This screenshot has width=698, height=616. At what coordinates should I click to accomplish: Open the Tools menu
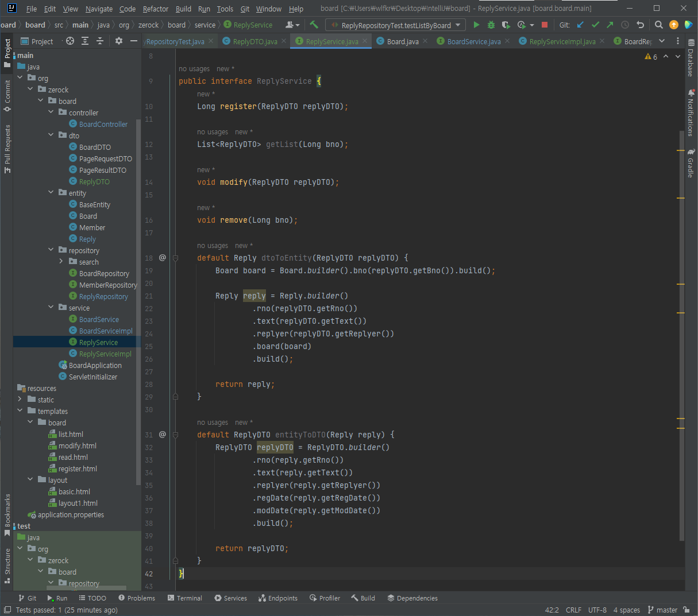pos(225,9)
